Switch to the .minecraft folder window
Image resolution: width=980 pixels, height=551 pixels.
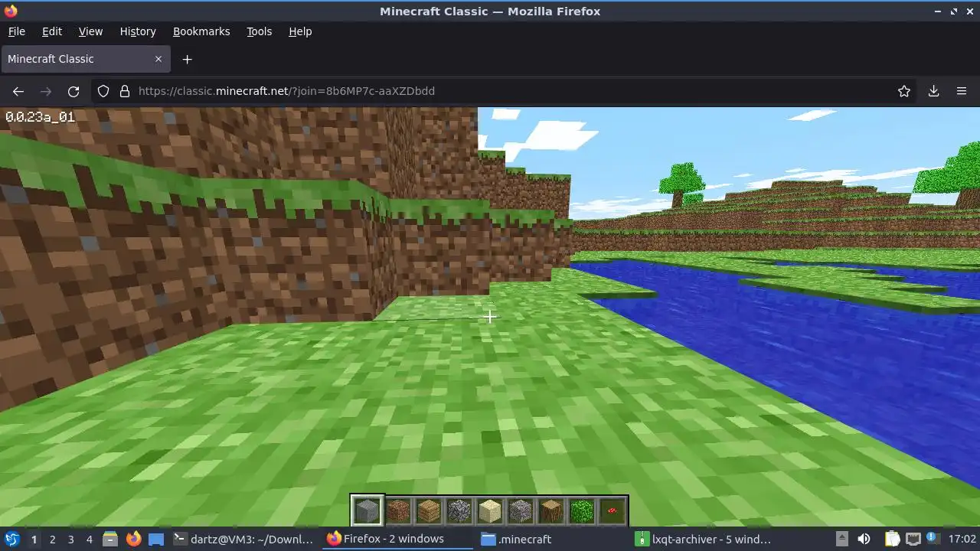(552, 539)
